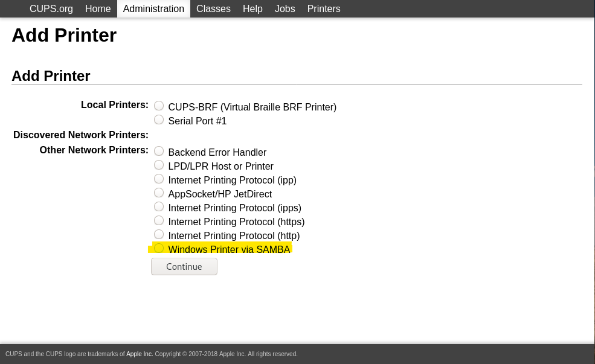Open the CUPS.org link in navigation
Viewport: 595px width, 364px height.
(51, 8)
